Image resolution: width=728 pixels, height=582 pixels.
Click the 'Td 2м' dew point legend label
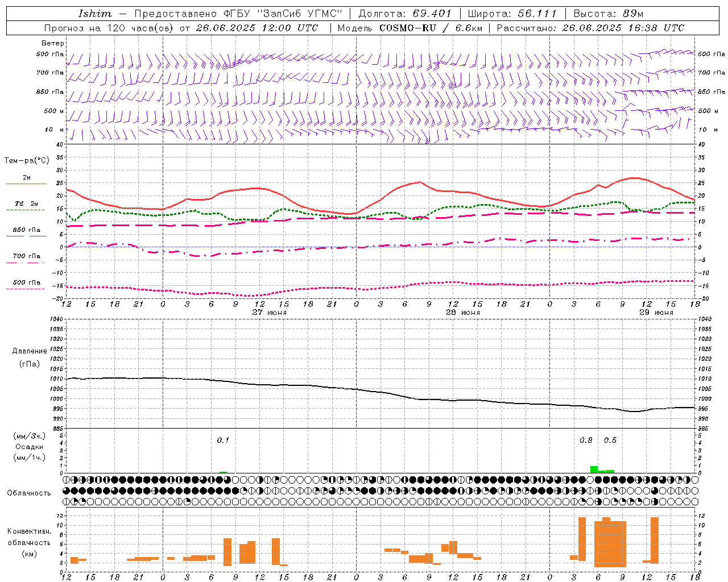pyautogui.click(x=26, y=203)
